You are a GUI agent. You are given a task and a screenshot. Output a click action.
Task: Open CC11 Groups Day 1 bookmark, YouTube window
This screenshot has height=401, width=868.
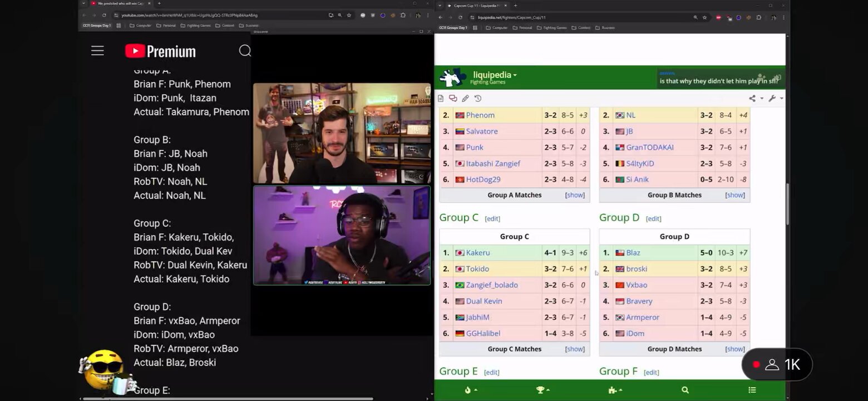click(97, 26)
